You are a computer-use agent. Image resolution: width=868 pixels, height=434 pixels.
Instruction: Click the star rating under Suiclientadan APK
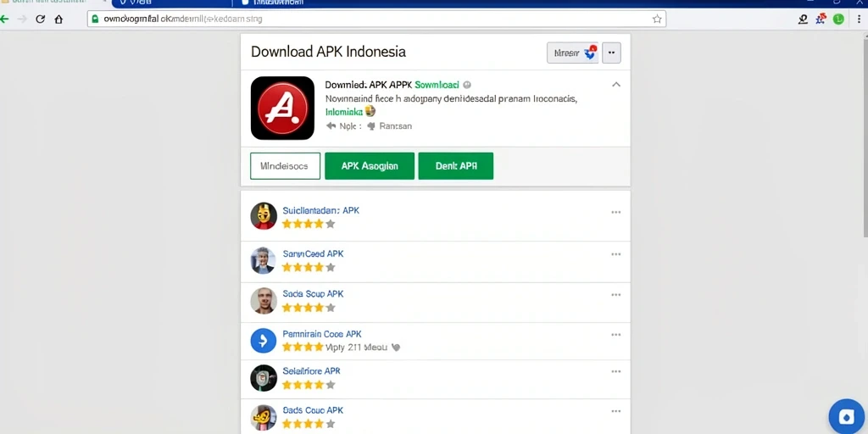pyautogui.click(x=309, y=224)
